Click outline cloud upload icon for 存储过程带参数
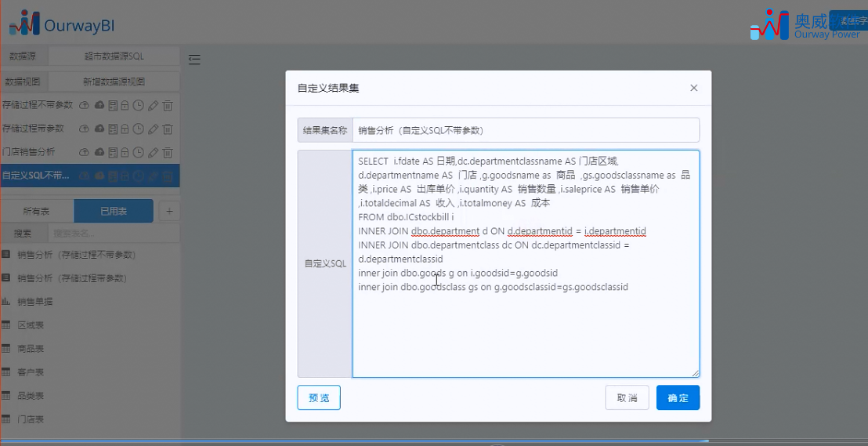 click(x=84, y=129)
